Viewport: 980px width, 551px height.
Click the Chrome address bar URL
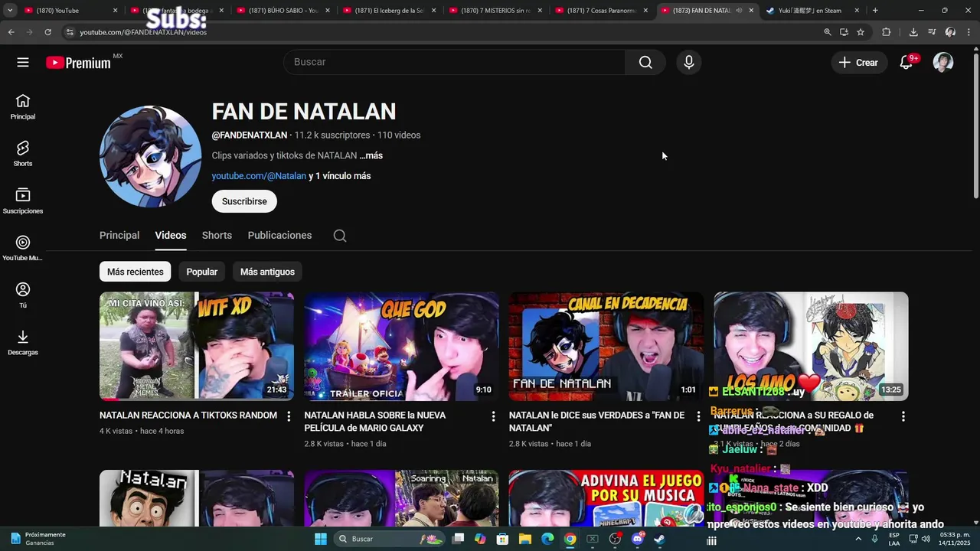(x=143, y=32)
